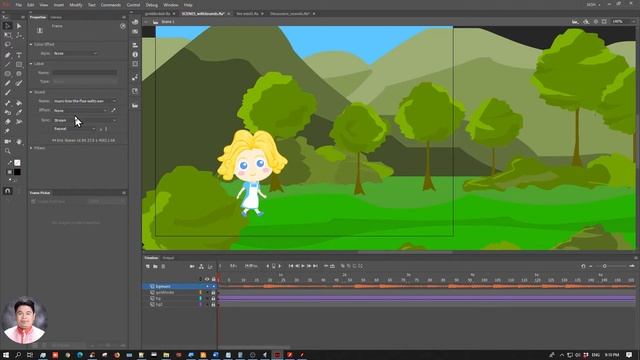This screenshot has width=640, height=360.
Task: Adjust the timeline zoom slider
Action: [x=604, y=266]
